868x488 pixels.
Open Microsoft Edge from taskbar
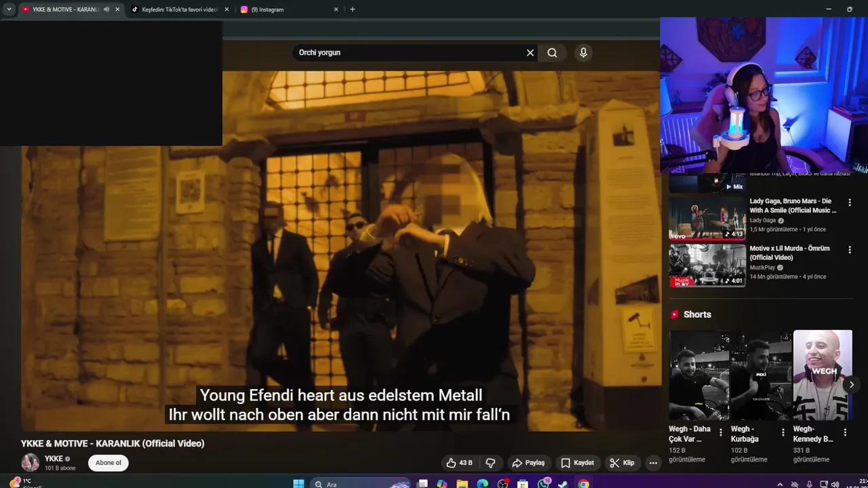(x=482, y=484)
